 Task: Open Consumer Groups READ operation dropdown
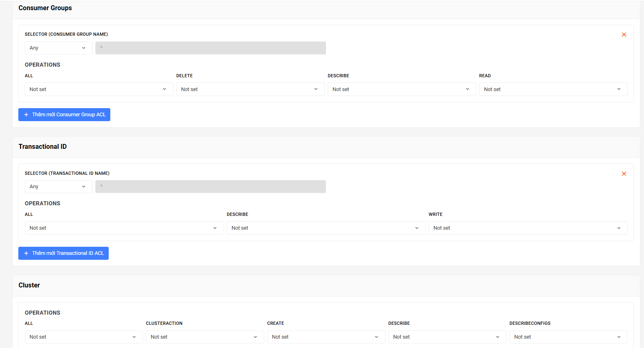553,89
